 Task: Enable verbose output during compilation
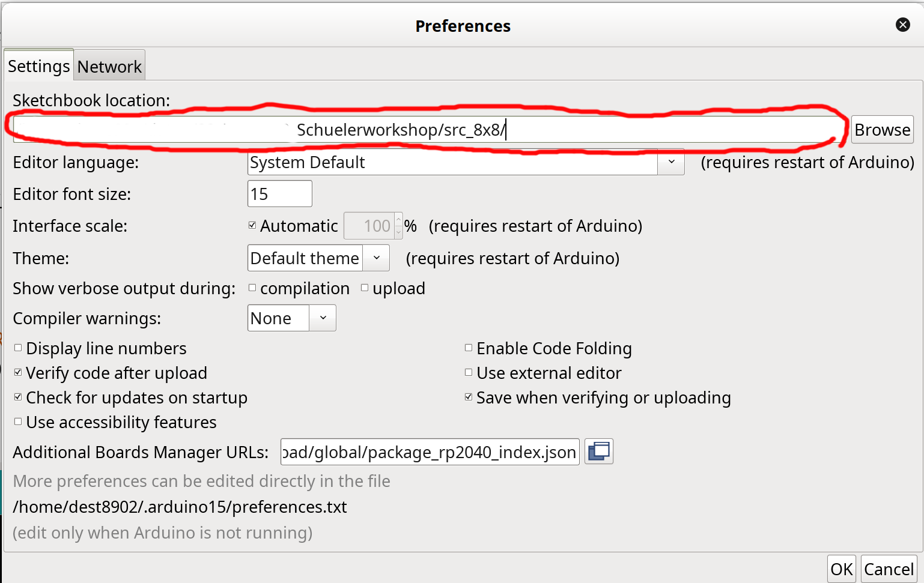pos(252,288)
